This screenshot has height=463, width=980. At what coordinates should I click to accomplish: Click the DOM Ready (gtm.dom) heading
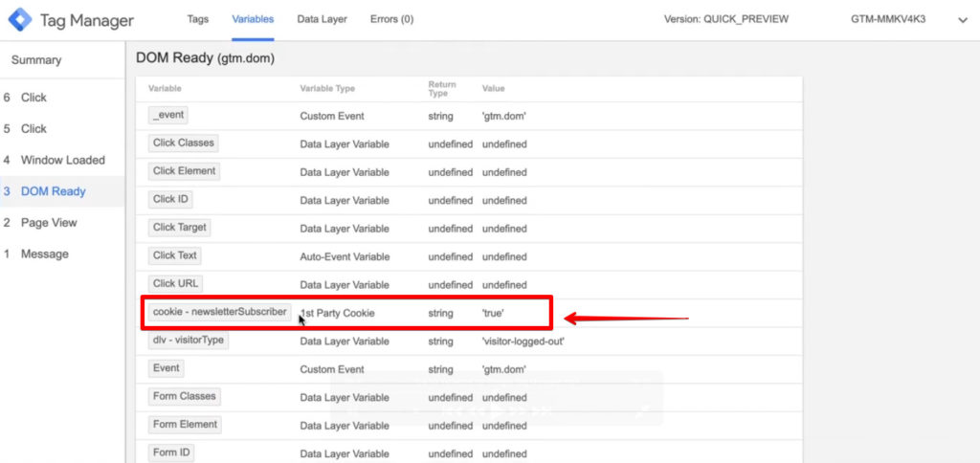205,58
